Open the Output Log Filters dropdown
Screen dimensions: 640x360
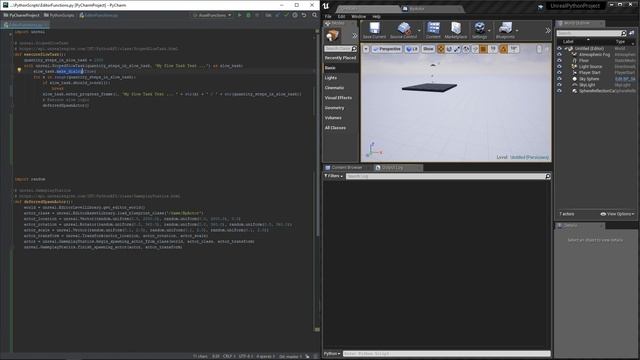[x=333, y=176]
